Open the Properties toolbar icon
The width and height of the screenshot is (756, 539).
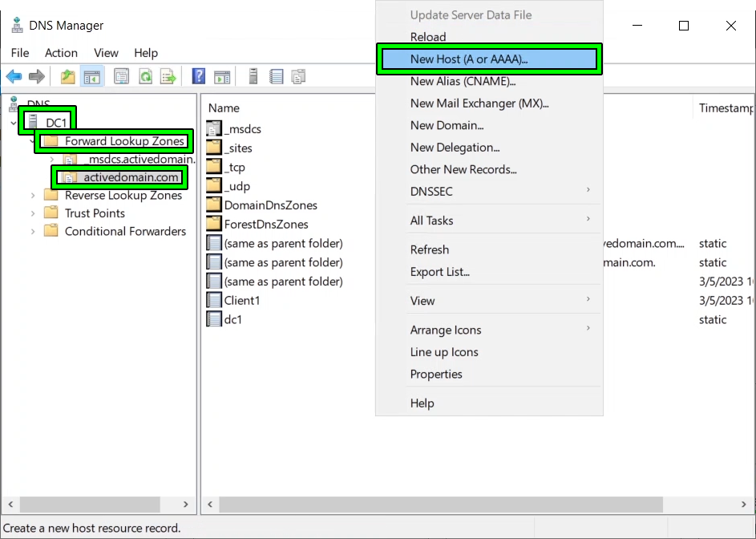[122, 76]
